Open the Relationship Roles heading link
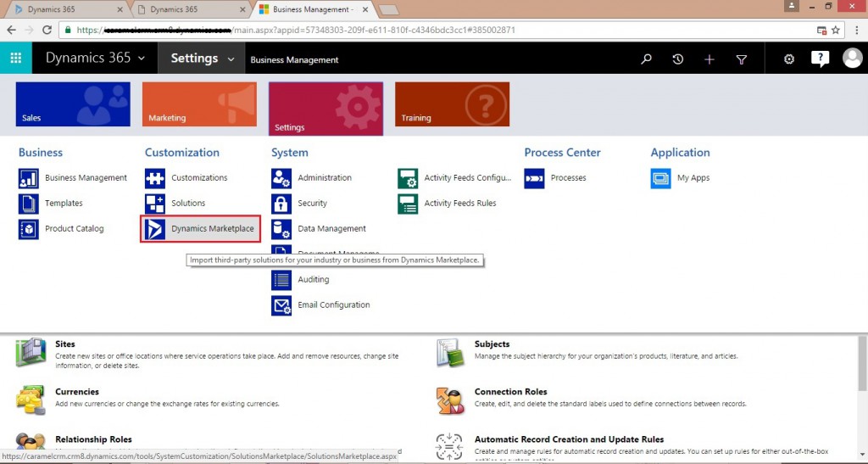This screenshot has width=868, height=464. point(93,439)
